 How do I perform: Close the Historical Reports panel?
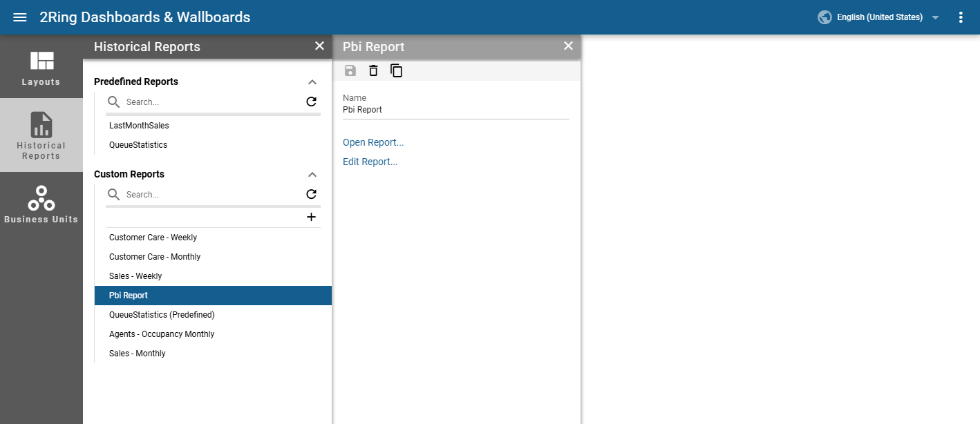pyautogui.click(x=319, y=46)
